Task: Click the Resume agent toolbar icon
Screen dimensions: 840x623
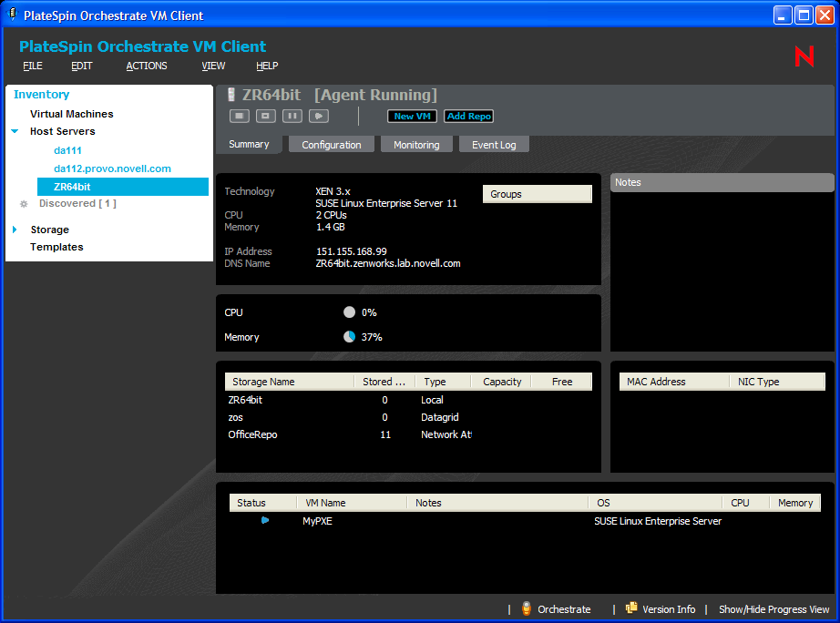Action: 318,116
